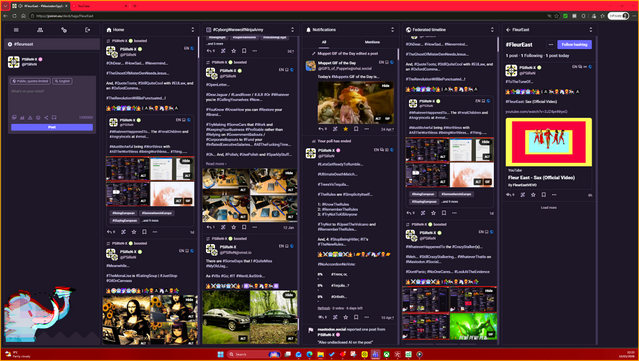Favourite the Fleur East Sax post

tap(533, 195)
